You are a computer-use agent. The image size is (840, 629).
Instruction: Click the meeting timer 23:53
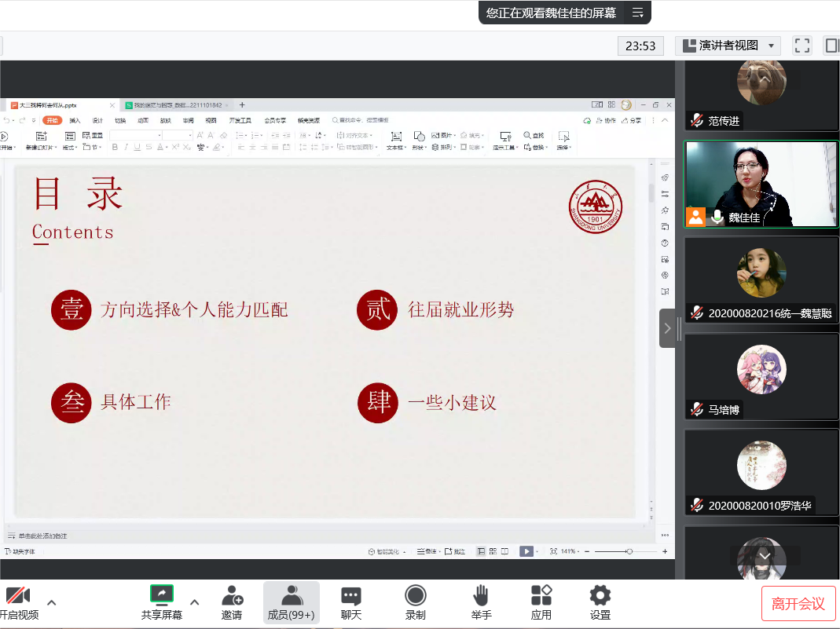tap(640, 46)
